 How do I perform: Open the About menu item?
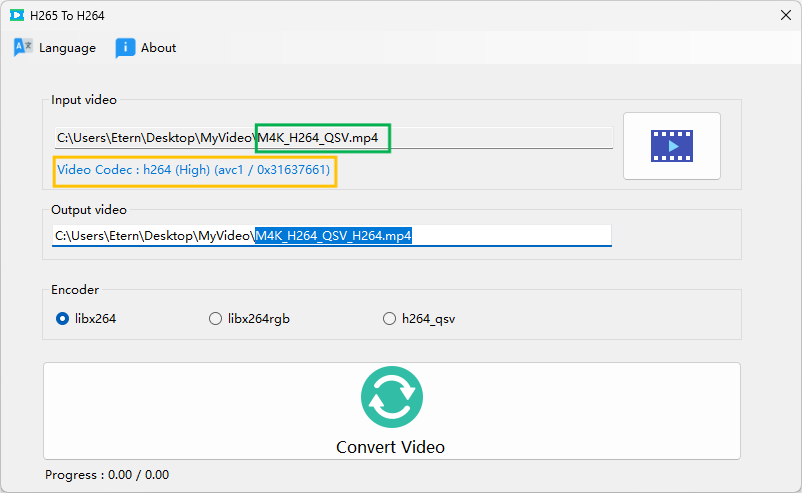(146, 48)
